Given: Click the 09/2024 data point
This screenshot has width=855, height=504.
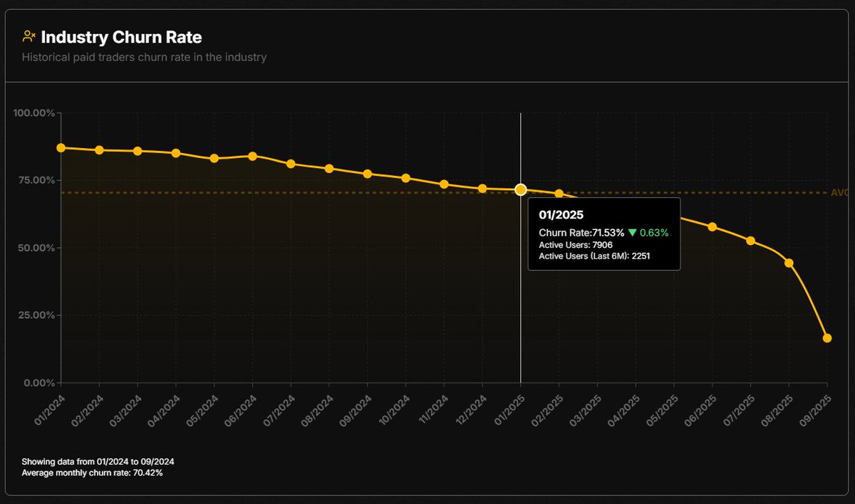Looking at the screenshot, I should 368,174.
